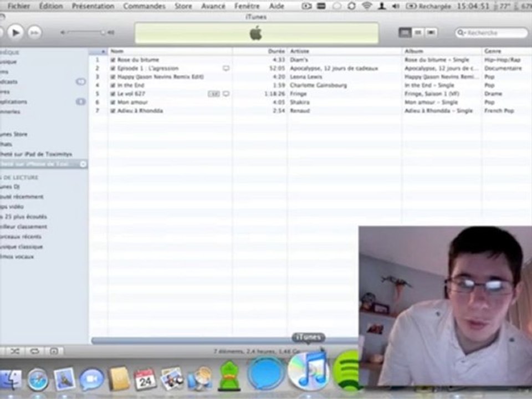532x399 pixels.
Task: Open the Présentation menu
Action: pos(93,6)
